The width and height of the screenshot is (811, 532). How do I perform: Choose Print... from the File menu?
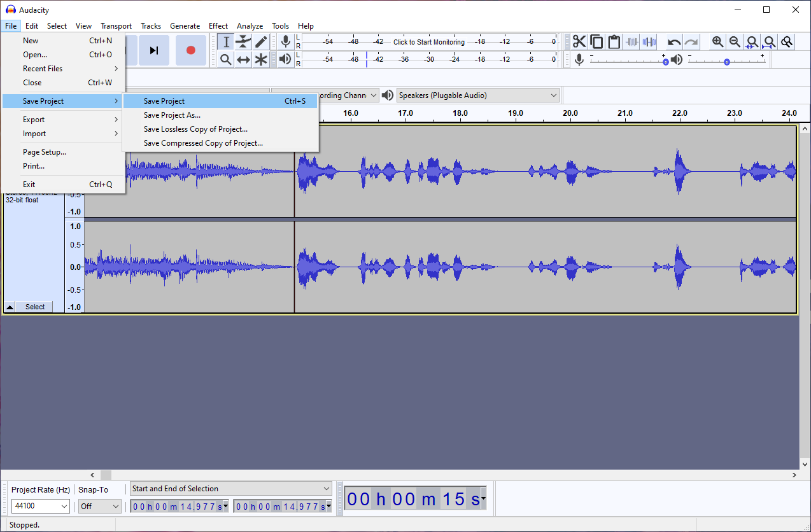click(64, 166)
